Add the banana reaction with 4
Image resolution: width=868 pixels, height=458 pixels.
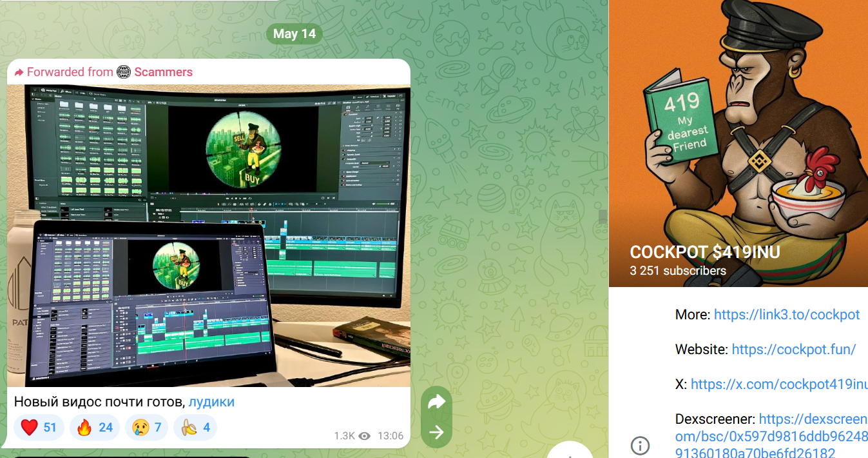[x=195, y=427]
